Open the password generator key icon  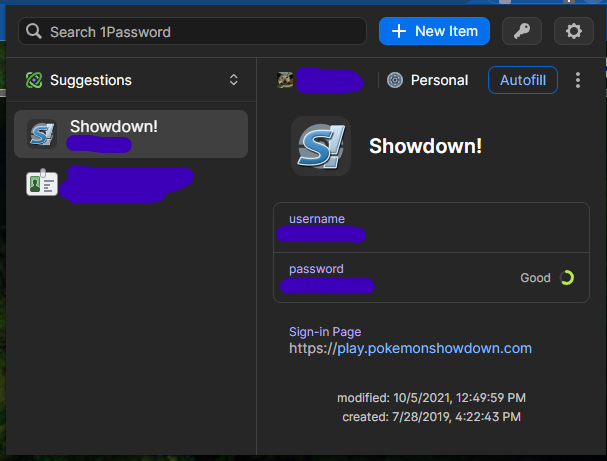[x=521, y=31]
